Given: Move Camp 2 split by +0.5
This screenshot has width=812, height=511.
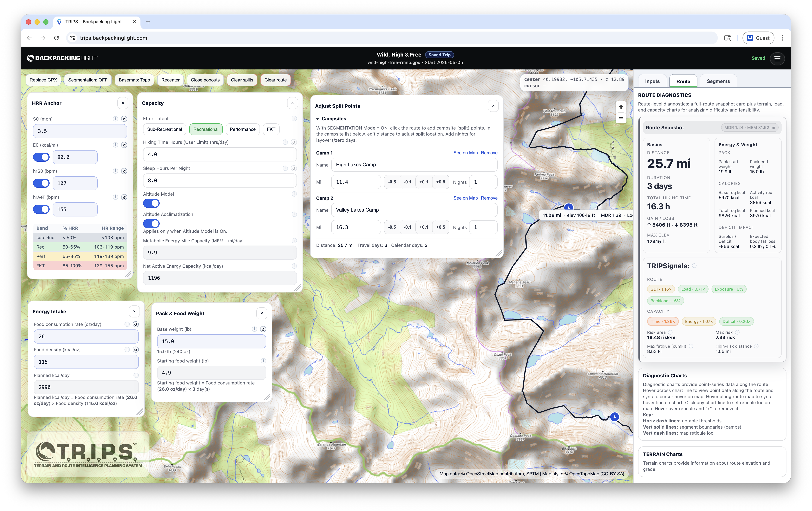Looking at the screenshot, I should click(440, 227).
